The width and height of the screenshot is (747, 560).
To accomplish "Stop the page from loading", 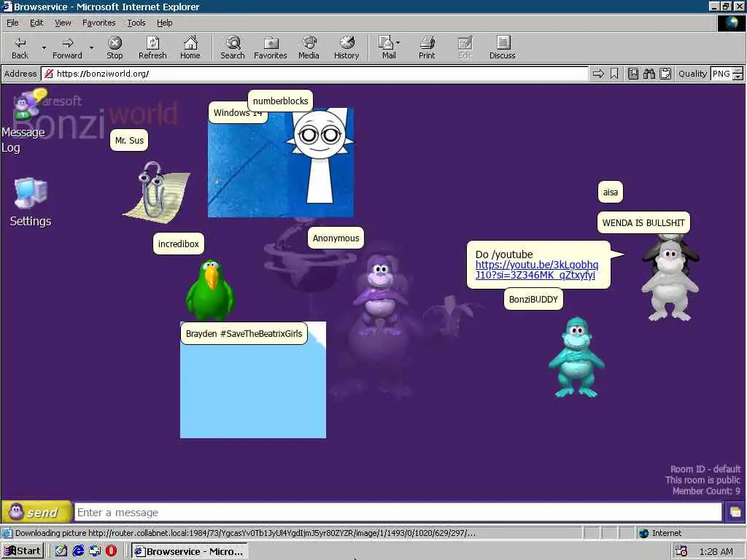I will pos(115,47).
